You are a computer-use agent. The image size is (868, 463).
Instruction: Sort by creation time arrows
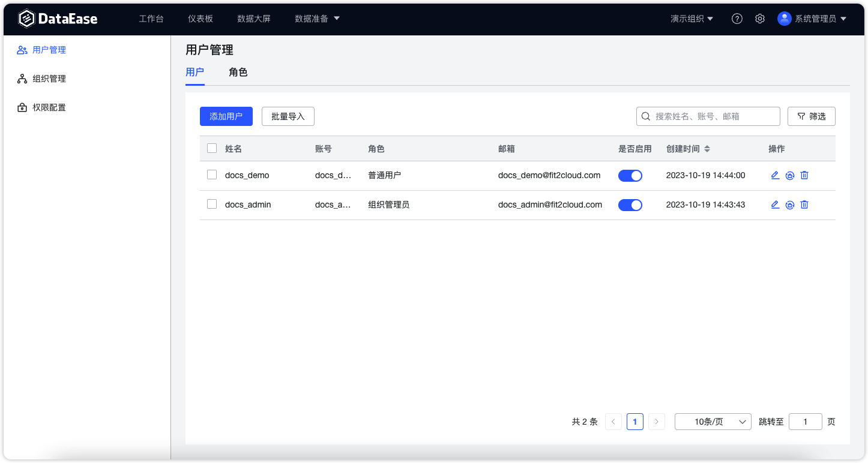tap(707, 149)
